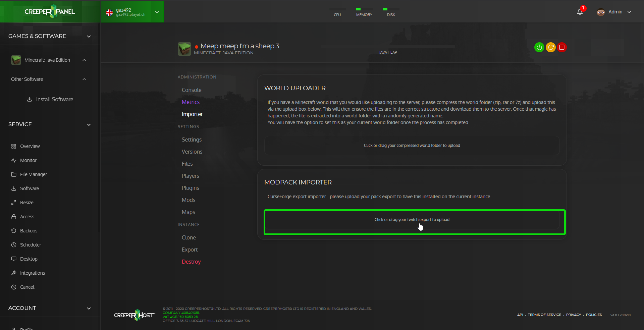Screen dimensions: 644x330
Task: Open the Export instance option
Action: tap(190, 250)
